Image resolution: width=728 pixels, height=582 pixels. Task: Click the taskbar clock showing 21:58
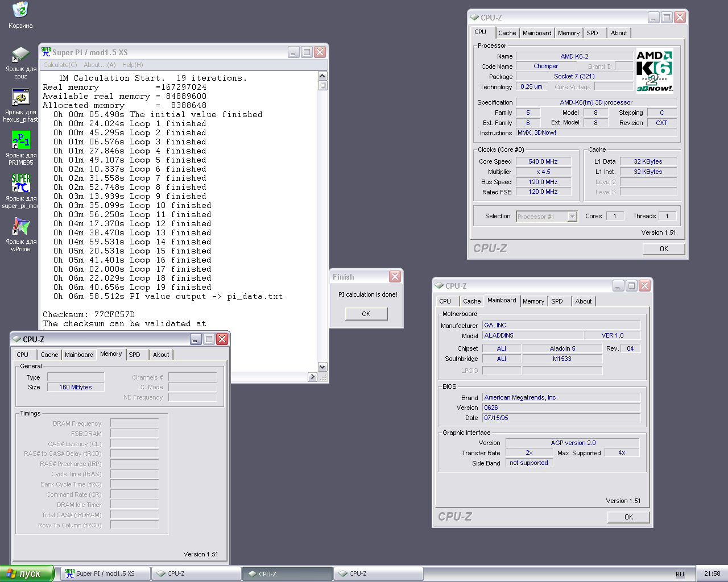[712, 573]
